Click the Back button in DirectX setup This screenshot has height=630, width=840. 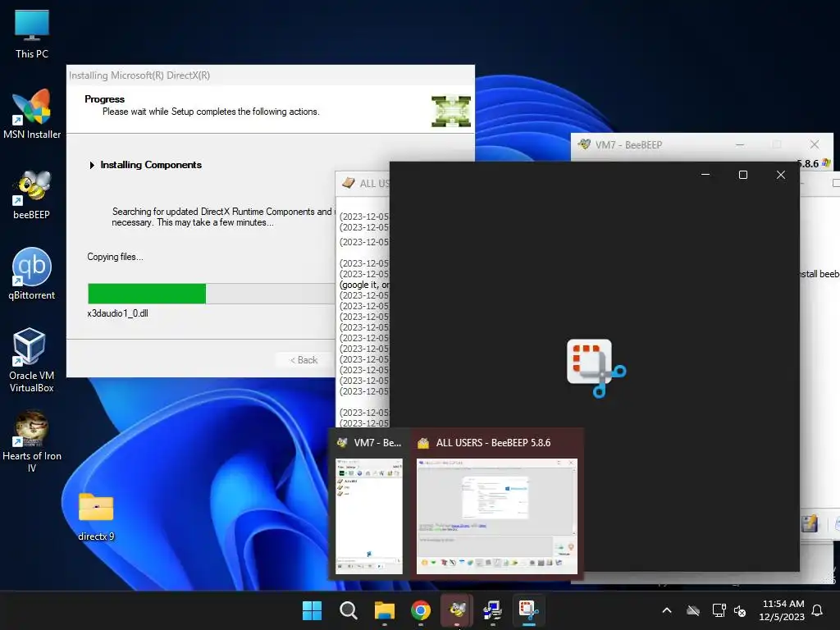[304, 360]
